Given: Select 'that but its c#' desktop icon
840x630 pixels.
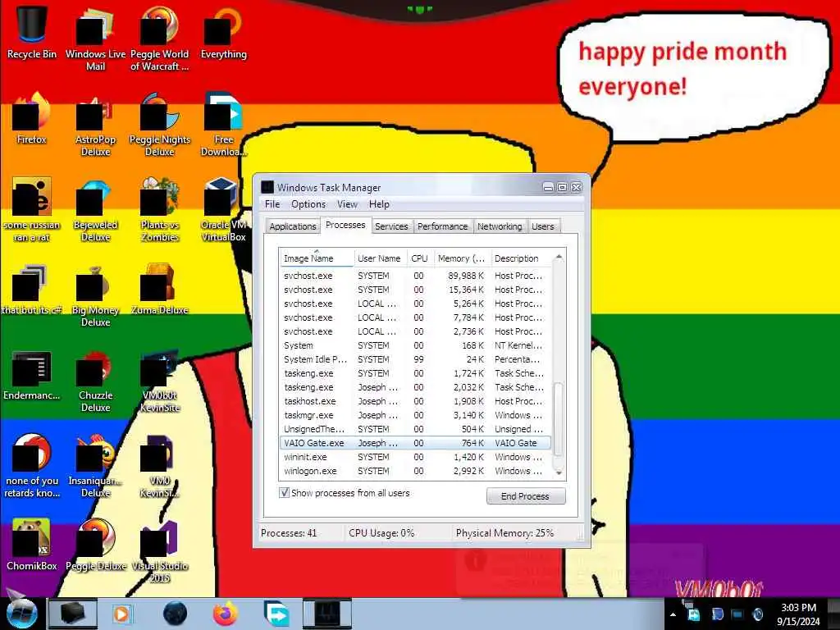Looking at the screenshot, I should [x=32, y=290].
